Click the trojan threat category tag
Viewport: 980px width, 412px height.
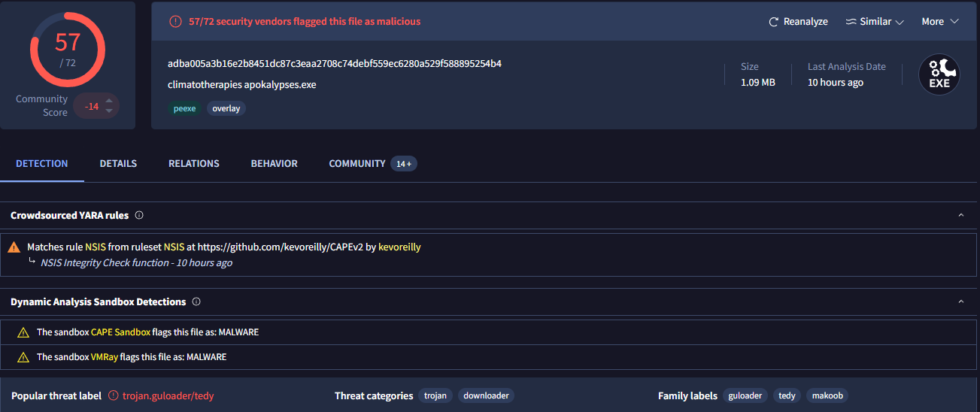click(435, 395)
